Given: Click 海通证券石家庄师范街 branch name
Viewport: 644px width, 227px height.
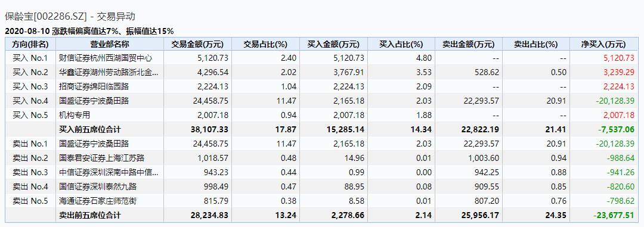Looking at the screenshot, I should pyautogui.click(x=98, y=201).
